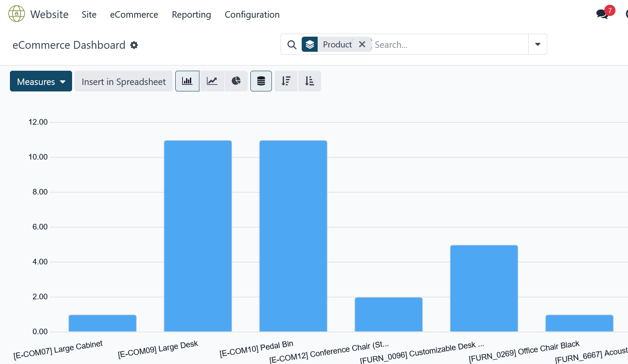Click the Website globe logo icon
This screenshot has width=628, height=364.
coord(16,14)
